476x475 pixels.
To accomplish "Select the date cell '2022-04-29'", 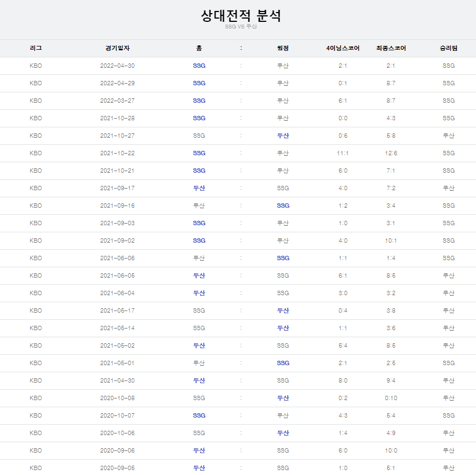I will pyautogui.click(x=118, y=84).
